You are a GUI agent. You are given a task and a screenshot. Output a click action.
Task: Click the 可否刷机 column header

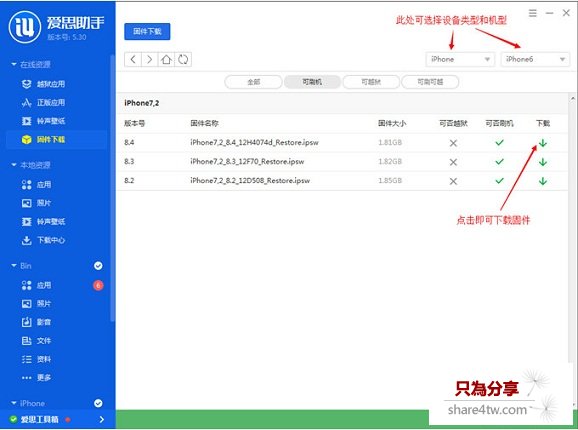[499, 123]
